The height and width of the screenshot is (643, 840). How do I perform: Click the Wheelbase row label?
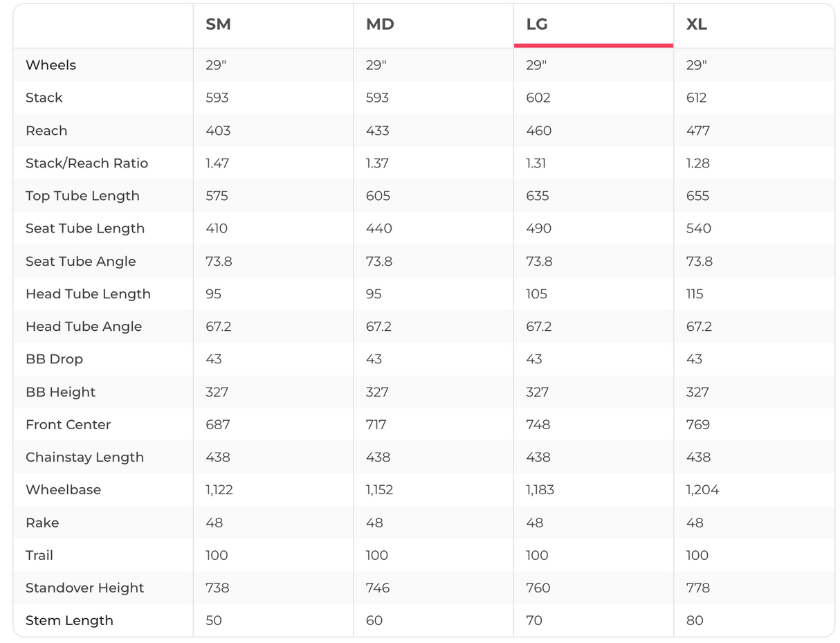coord(63,490)
